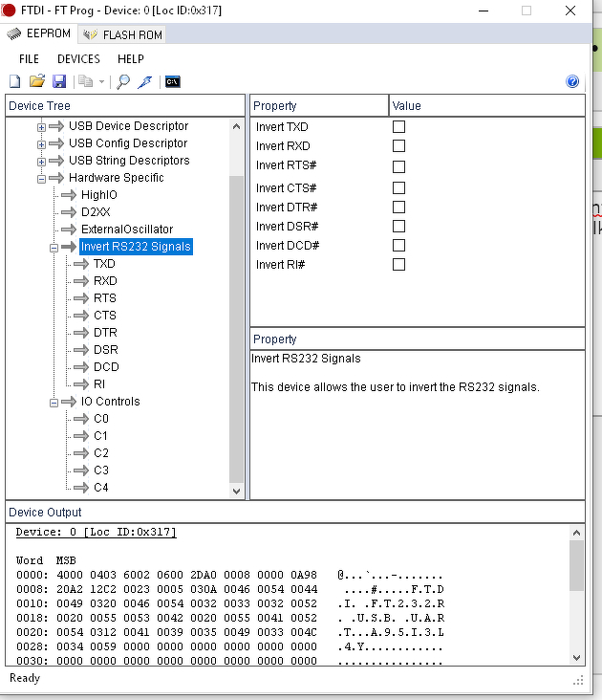Select the CTS tree item
The image size is (602, 700).
105,316
